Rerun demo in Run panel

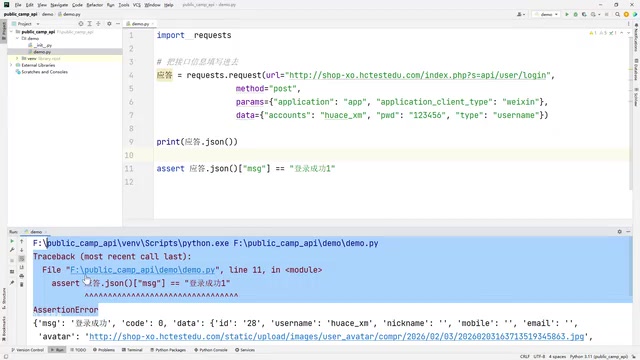click(x=12, y=241)
